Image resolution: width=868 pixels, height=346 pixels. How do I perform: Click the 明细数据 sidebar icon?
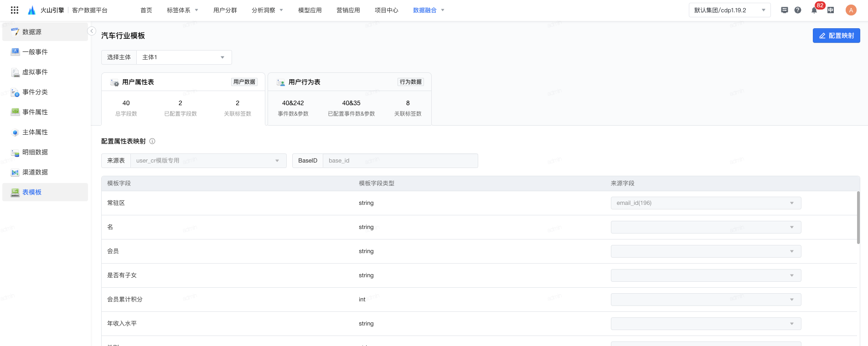[15, 152]
